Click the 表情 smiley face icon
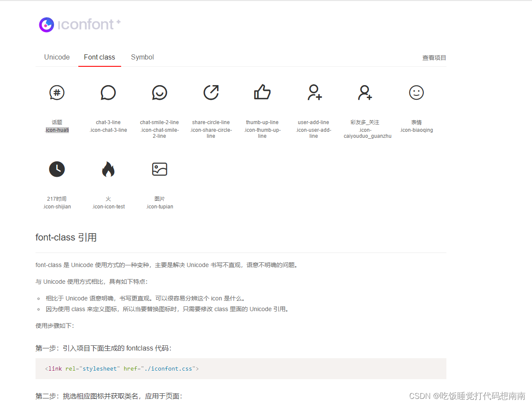This screenshot has width=532, height=404. pyautogui.click(x=416, y=92)
